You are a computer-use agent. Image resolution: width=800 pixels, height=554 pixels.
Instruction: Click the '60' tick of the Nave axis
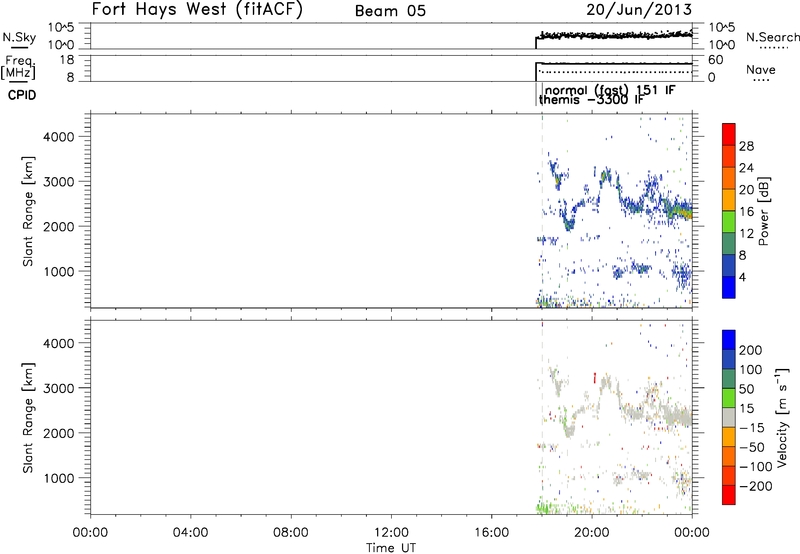716,60
